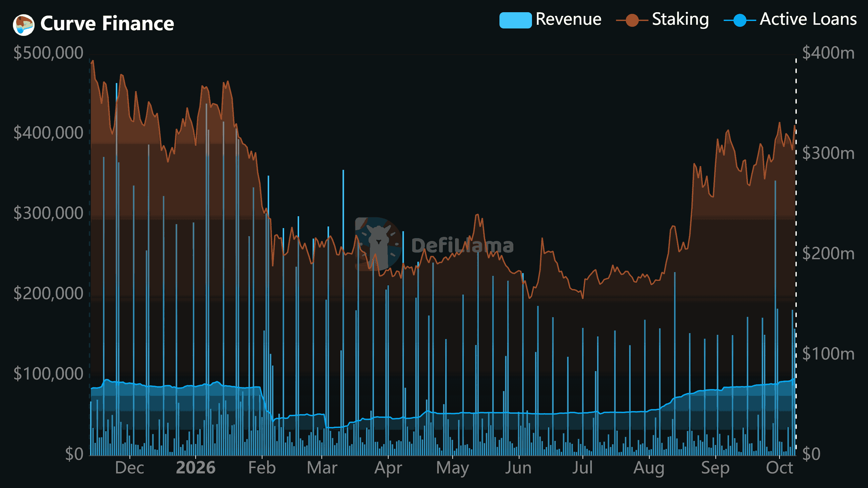The width and height of the screenshot is (868, 488).
Task: Click the $0 right axis label
Action: [x=811, y=454]
